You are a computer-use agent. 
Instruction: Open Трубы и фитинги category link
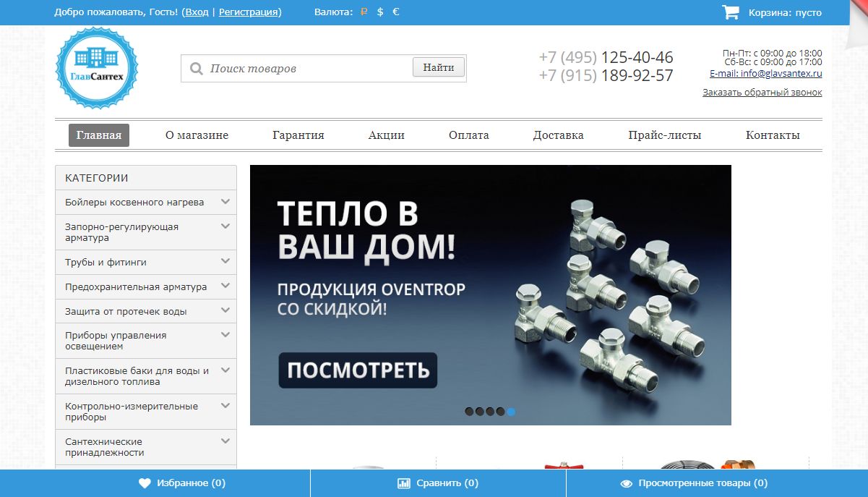106,263
